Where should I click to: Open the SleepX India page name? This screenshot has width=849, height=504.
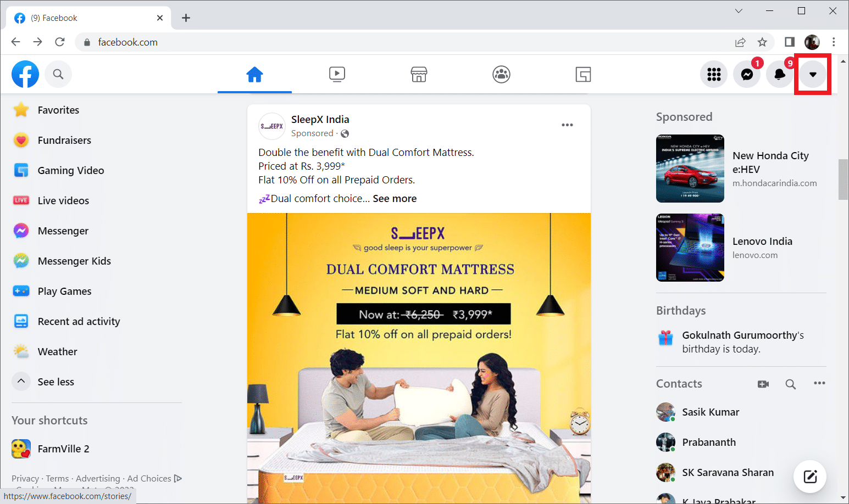tap(320, 119)
